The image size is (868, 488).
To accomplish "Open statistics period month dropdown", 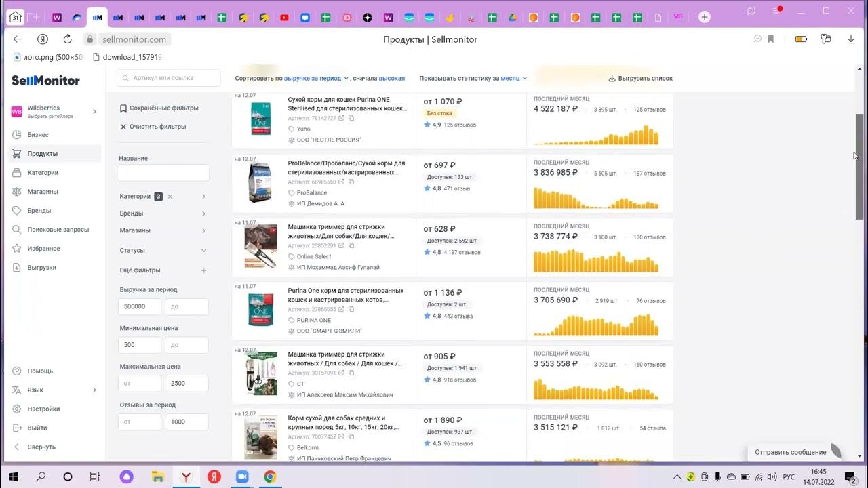I will point(514,78).
